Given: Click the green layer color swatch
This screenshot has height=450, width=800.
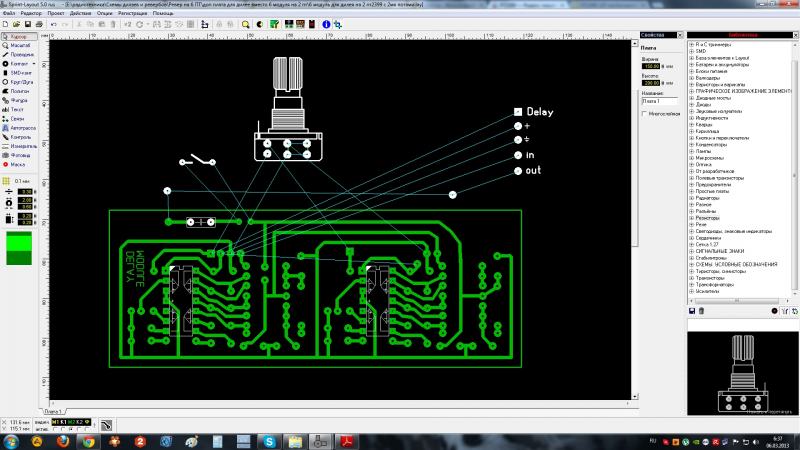Looking at the screenshot, I should click(x=19, y=249).
